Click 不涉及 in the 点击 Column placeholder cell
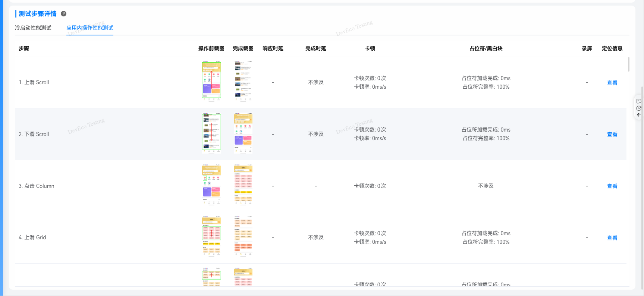The image size is (644, 296). 486,186
